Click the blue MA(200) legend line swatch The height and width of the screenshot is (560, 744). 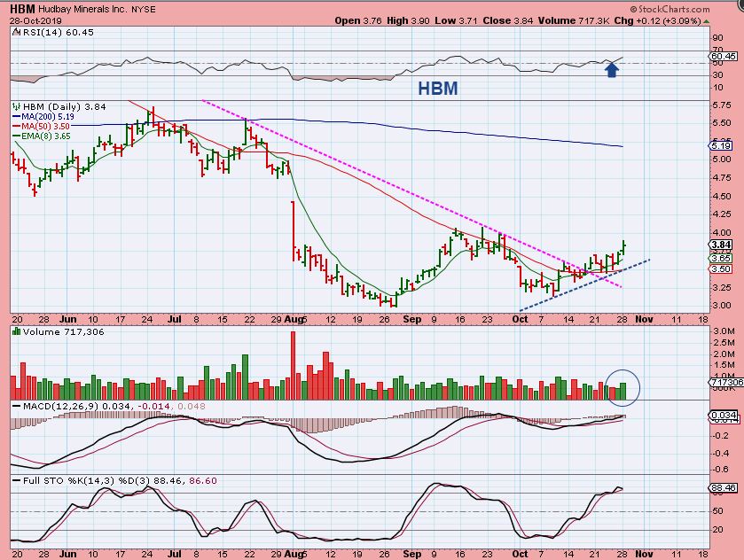click(17, 117)
